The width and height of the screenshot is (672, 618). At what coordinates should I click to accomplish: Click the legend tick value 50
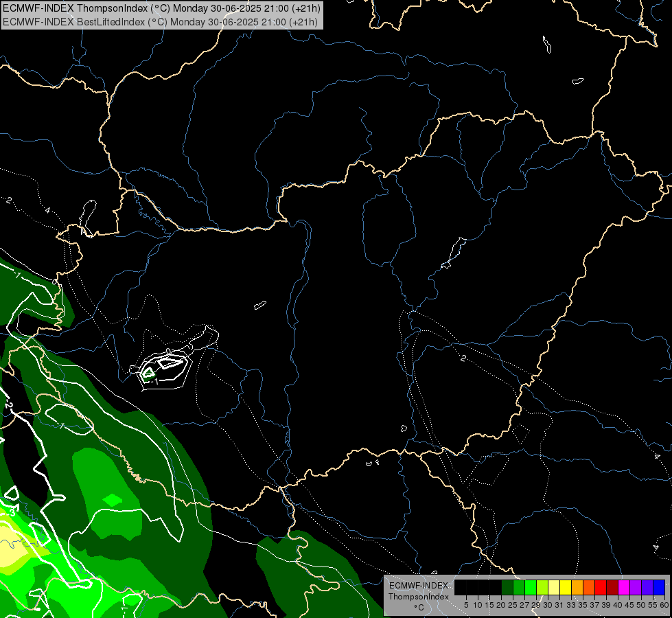641,605
